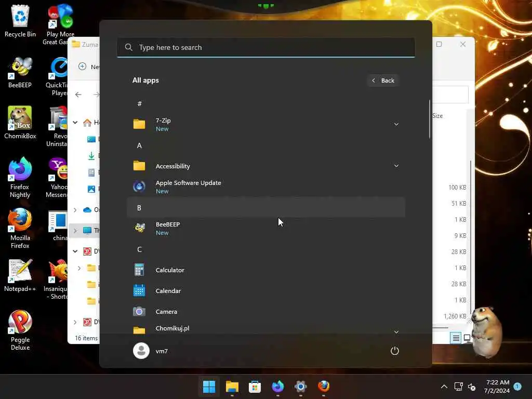The height and width of the screenshot is (399, 532).
Task: Open File Explorer from taskbar
Action: coord(232,387)
